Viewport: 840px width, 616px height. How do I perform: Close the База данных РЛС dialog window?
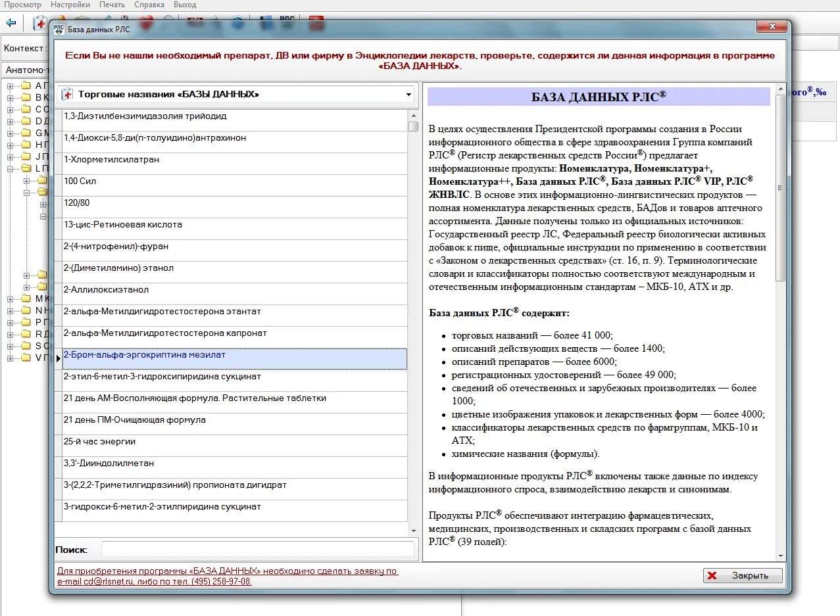[x=771, y=26]
